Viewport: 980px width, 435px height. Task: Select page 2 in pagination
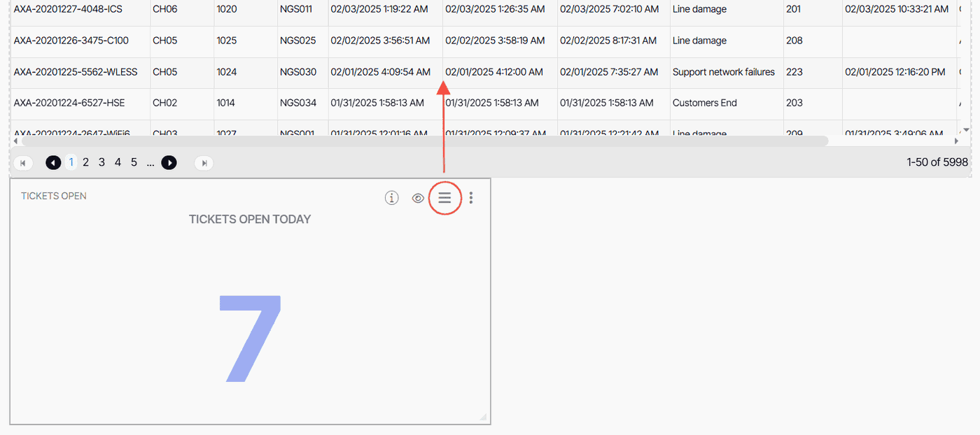86,162
